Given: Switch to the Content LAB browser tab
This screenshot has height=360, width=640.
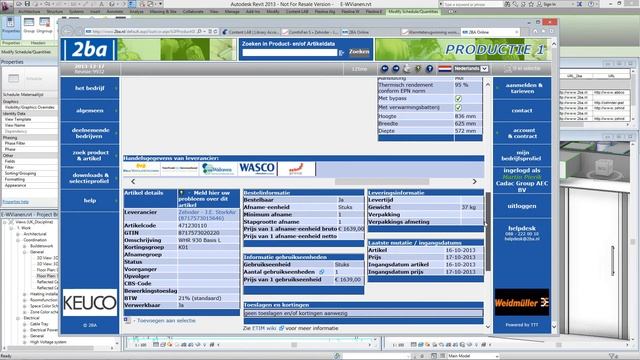Looking at the screenshot, I should (251, 32).
